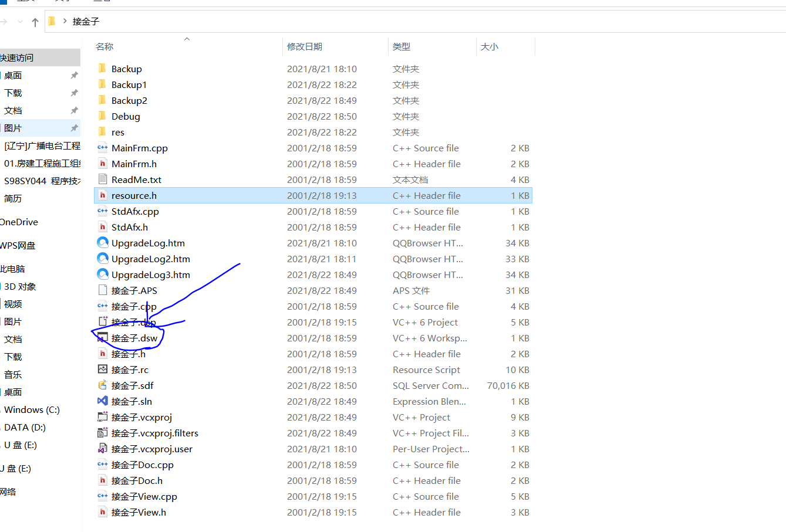
Task: Open the [辽宁]广播电台工程 folder in sidebar
Action: coord(42,145)
